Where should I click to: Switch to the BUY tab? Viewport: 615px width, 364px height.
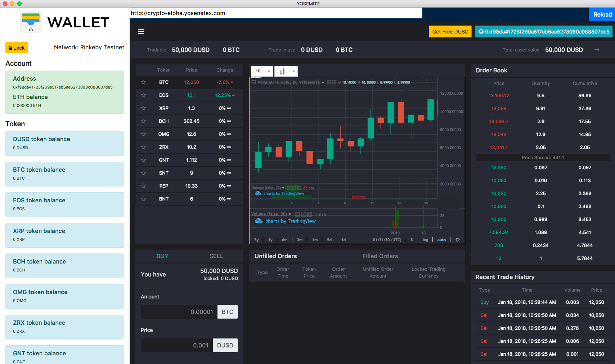coord(162,256)
